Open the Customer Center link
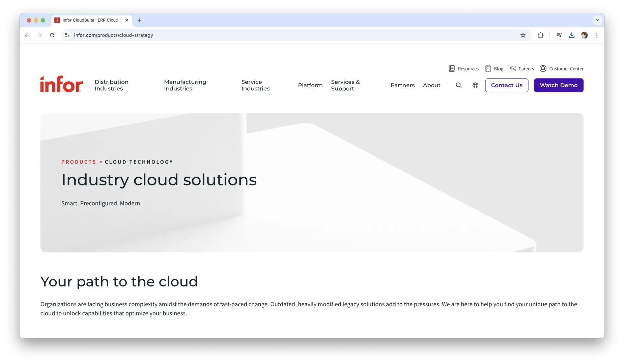This screenshot has height=364, width=624. click(x=566, y=68)
